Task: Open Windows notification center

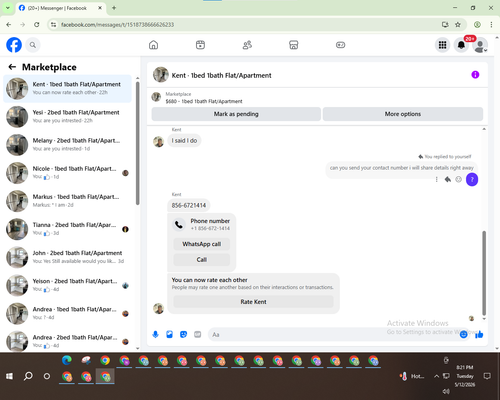Action: click(487, 376)
